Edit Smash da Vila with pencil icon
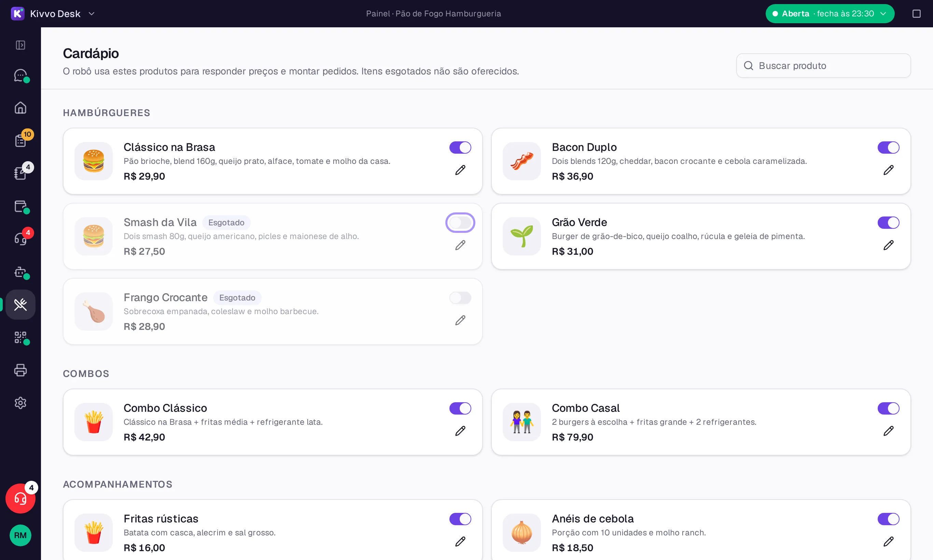The image size is (933, 560). point(460,245)
